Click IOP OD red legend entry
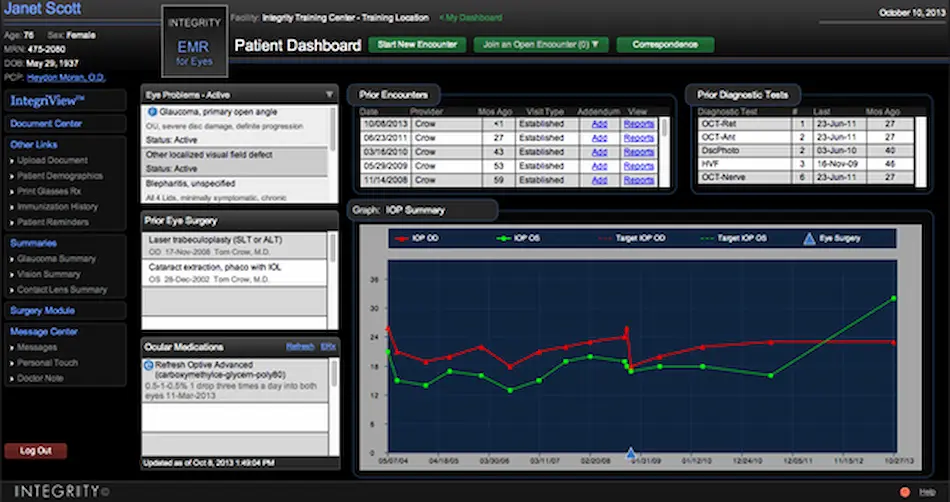This screenshot has width=950, height=502. click(x=417, y=239)
